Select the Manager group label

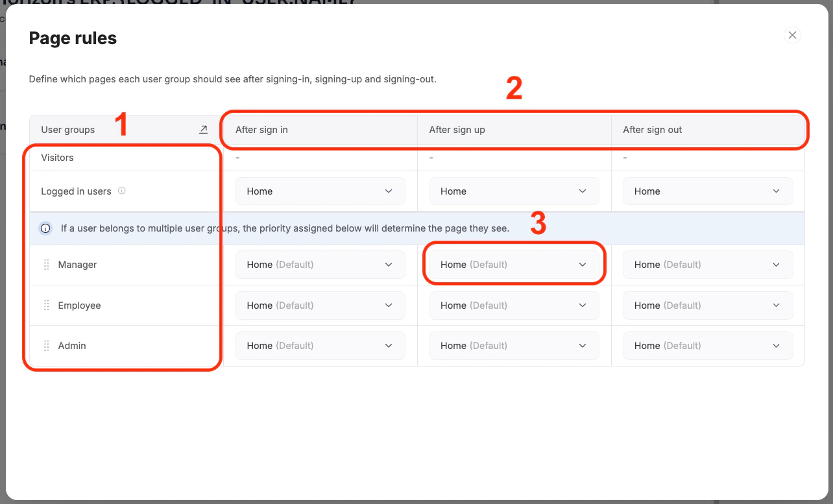tap(77, 265)
